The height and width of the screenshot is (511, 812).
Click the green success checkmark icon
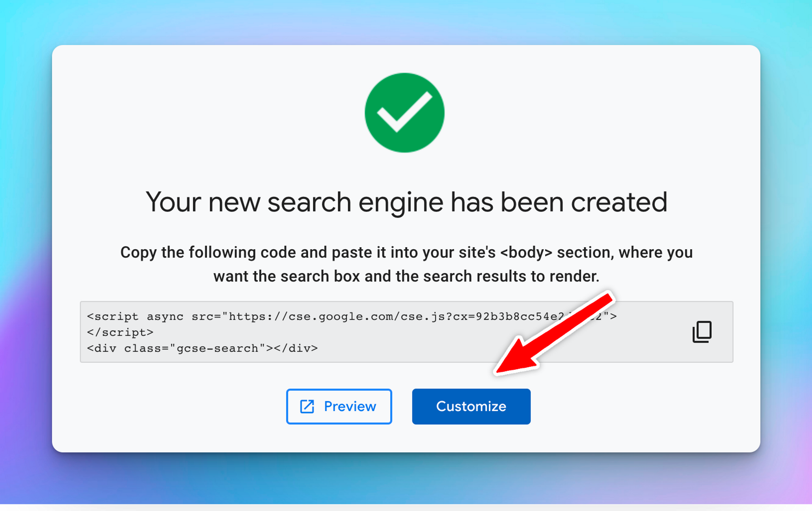click(x=404, y=113)
